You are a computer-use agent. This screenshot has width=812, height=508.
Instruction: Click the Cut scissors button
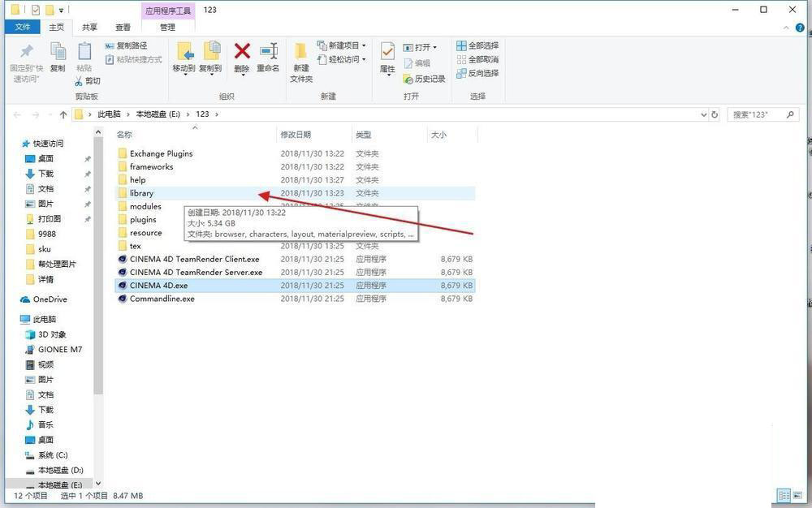[x=88, y=81]
